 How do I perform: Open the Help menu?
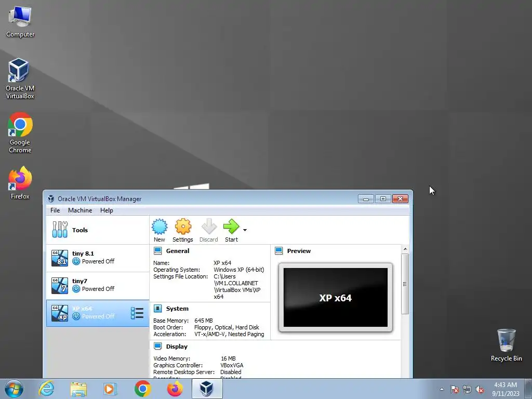pyautogui.click(x=107, y=210)
